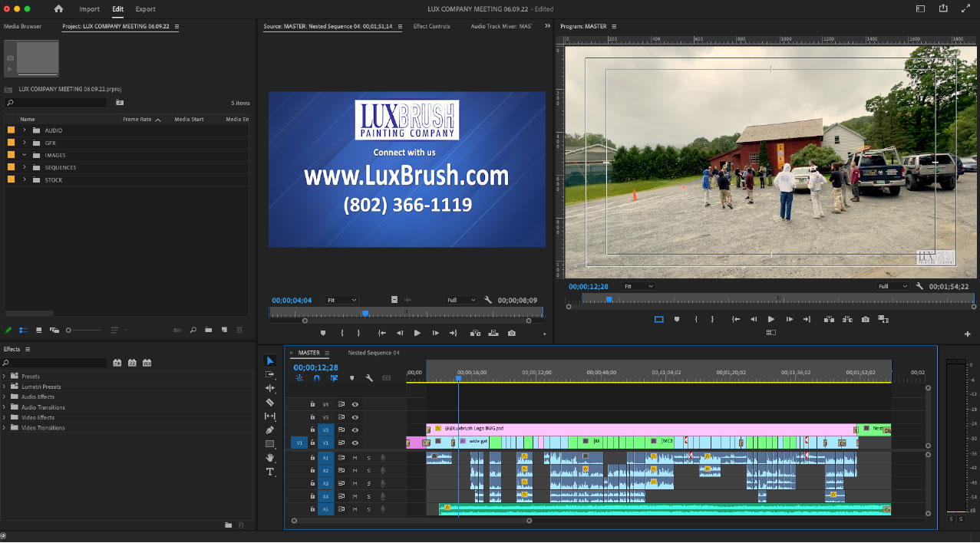Switch to the Nested Sequence 04 timeline tab
This screenshot has width=980, height=543.
tap(374, 353)
